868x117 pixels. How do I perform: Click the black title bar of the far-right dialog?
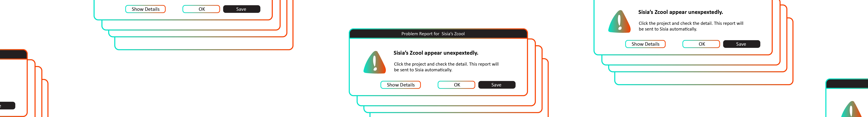coord(847,84)
